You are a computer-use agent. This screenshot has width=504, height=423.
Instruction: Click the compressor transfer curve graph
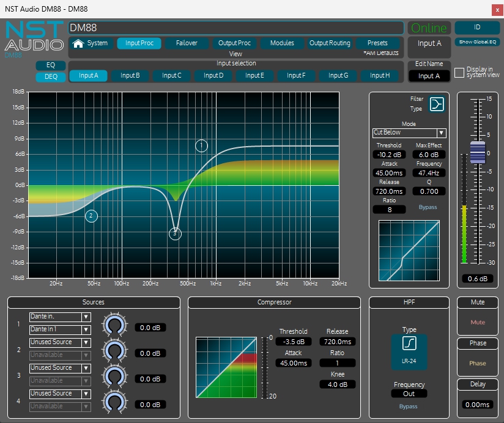(x=226, y=367)
